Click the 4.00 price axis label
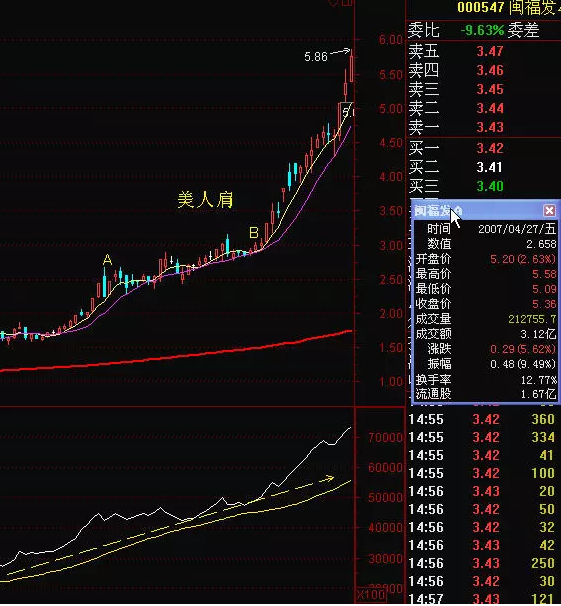This screenshot has height=606, width=561. [x=391, y=177]
